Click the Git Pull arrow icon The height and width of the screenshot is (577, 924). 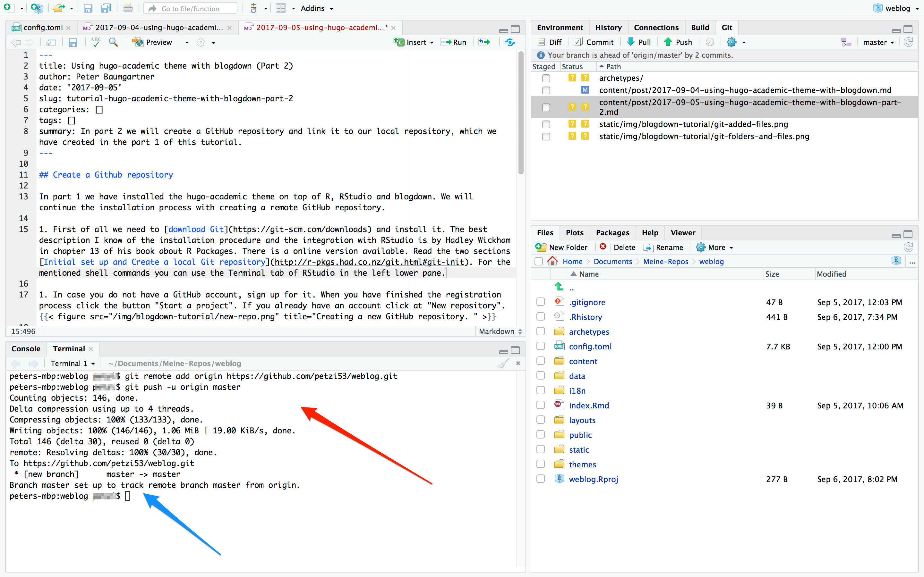[x=631, y=42]
